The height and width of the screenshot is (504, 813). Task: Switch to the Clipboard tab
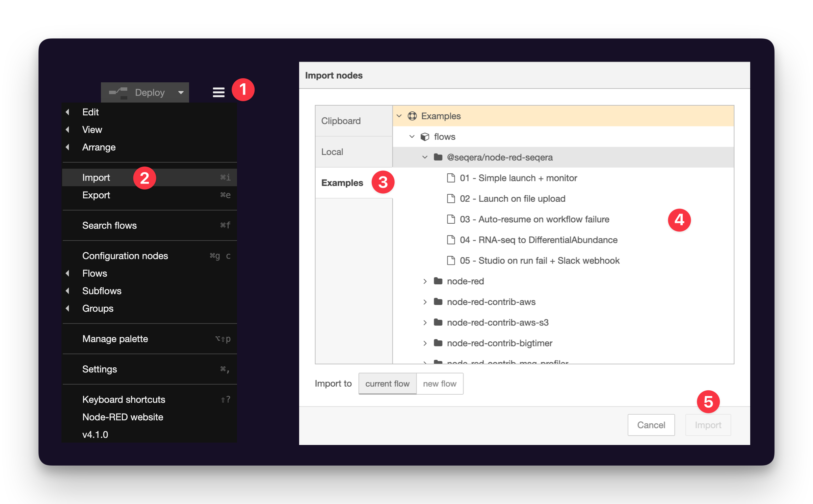[x=341, y=120]
